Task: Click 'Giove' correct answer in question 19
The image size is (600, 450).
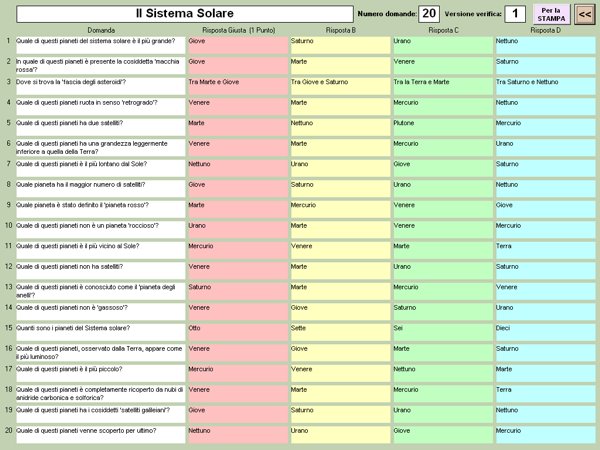Action: coord(238,414)
